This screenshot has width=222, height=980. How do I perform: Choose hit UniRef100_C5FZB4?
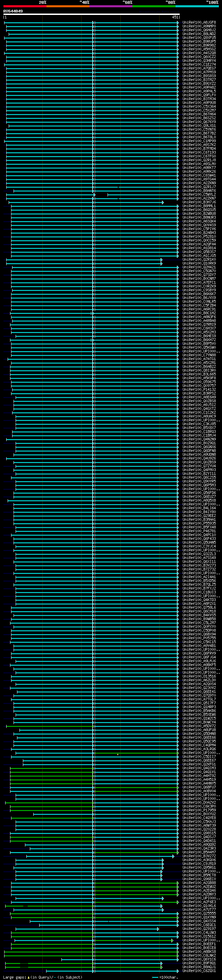tap(199, 306)
